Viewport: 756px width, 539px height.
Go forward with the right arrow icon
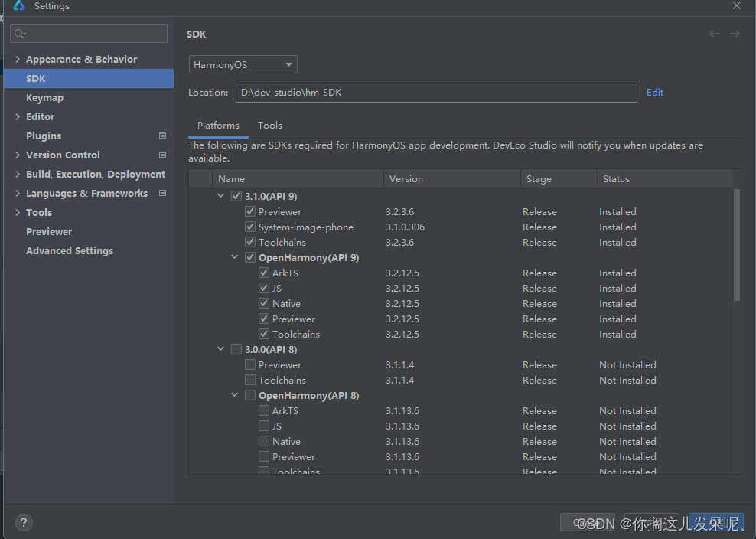click(735, 34)
